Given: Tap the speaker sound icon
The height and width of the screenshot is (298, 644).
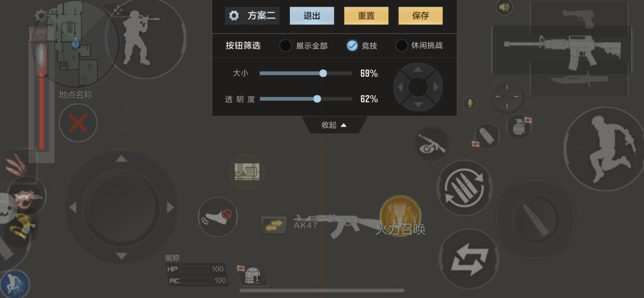Looking at the screenshot, I should coord(504,7).
